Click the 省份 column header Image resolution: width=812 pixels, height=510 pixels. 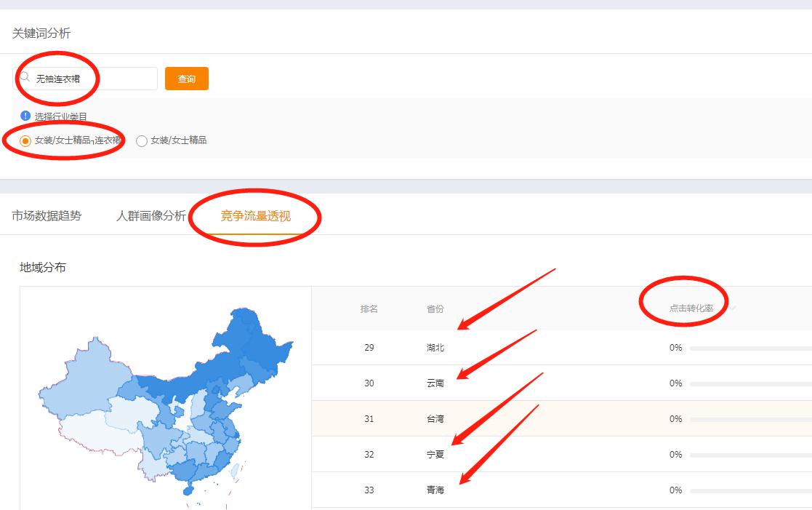(x=435, y=309)
